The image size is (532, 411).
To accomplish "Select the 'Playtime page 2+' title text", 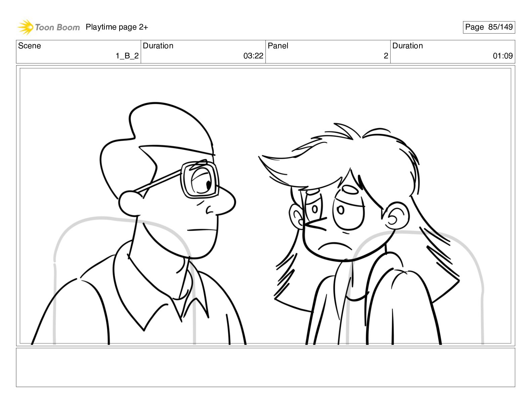I will (117, 27).
